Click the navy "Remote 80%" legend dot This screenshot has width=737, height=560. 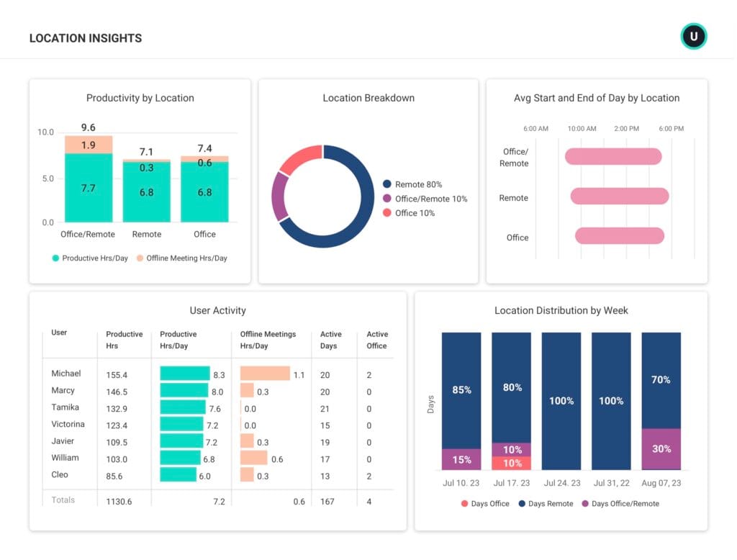tap(389, 184)
